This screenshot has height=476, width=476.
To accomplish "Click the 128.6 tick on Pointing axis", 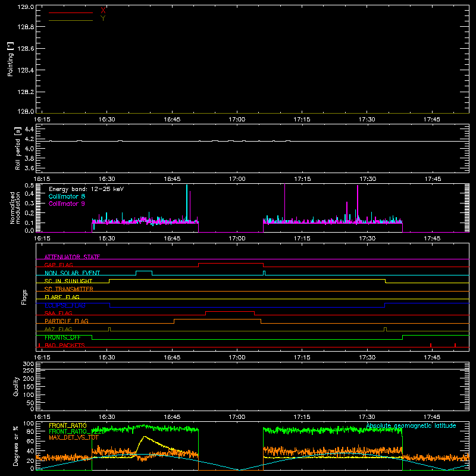I will [x=26, y=49].
